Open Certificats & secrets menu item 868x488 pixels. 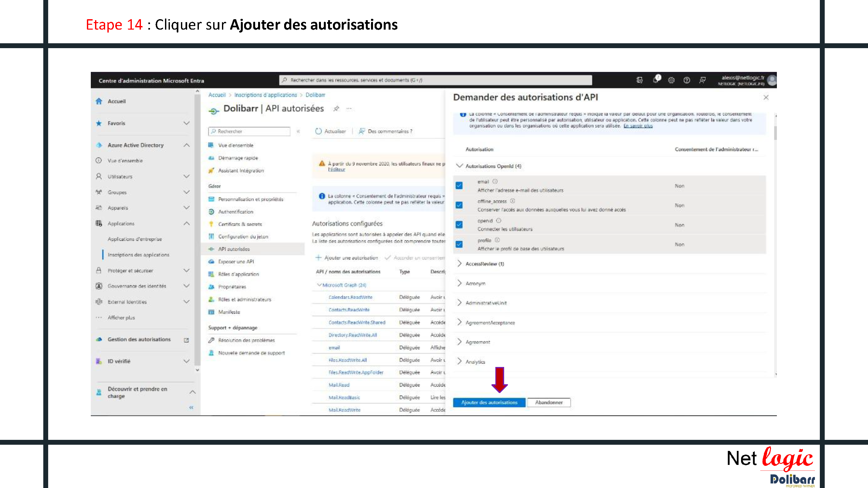[240, 224]
